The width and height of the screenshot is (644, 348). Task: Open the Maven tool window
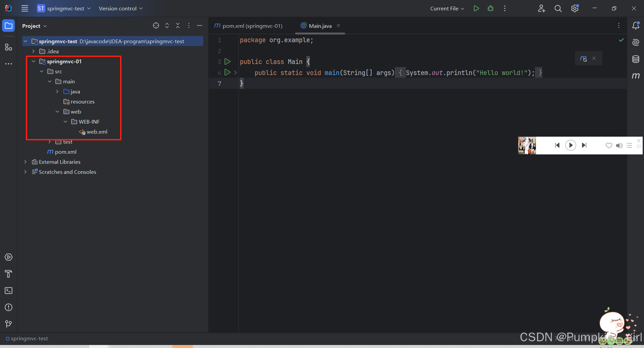click(x=636, y=76)
